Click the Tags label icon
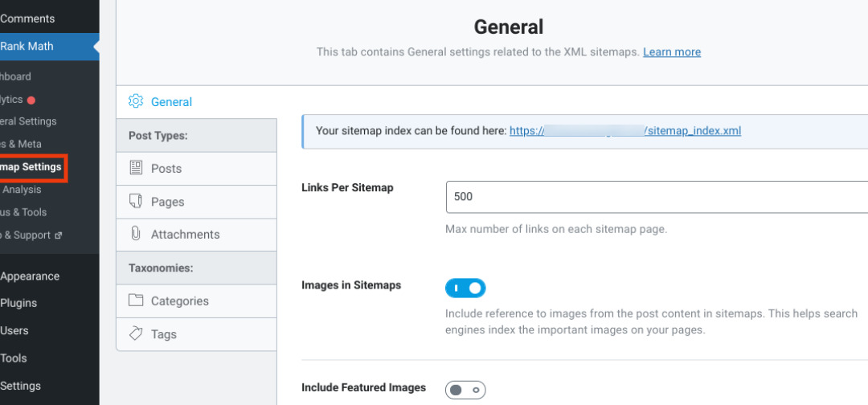 (136, 333)
